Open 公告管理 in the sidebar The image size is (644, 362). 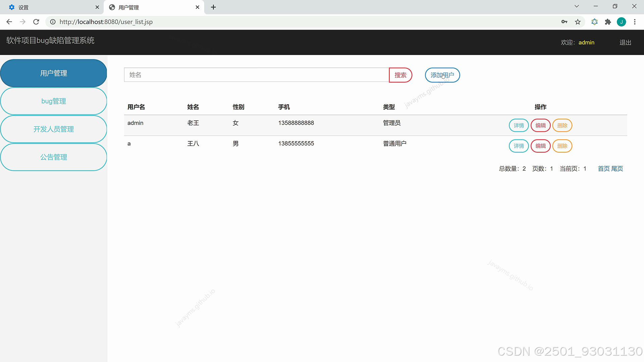(x=54, y=157)
